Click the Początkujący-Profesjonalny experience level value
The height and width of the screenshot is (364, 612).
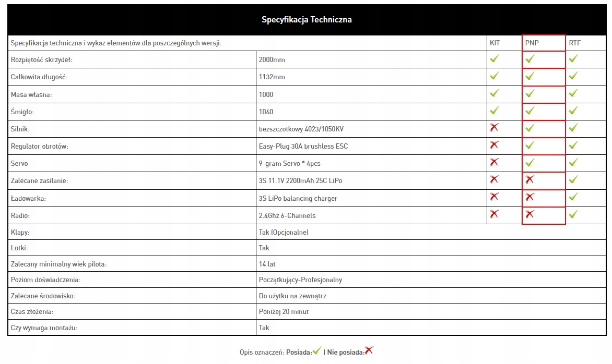(x=301, y=280)
